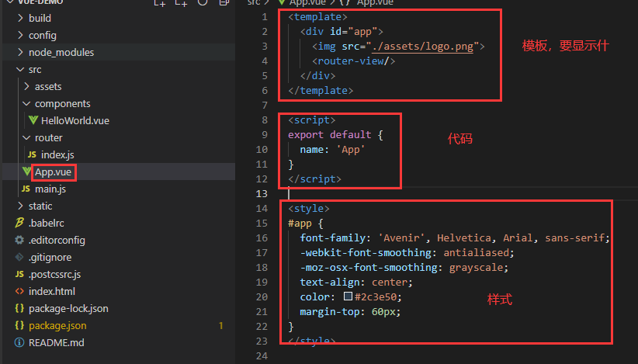Click the closing brace on line 22
Image resolution: width=638 pixels, height=364 pixels.
pos(291,326)
